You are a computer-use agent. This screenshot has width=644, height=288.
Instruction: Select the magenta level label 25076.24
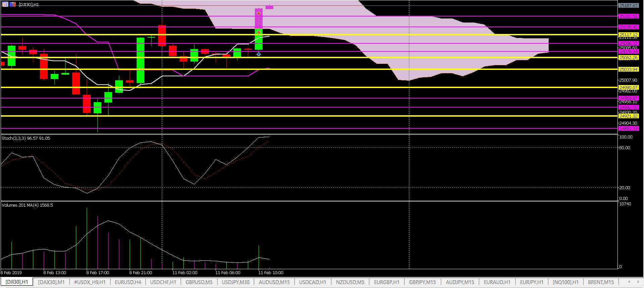click(x=629, y=51)
